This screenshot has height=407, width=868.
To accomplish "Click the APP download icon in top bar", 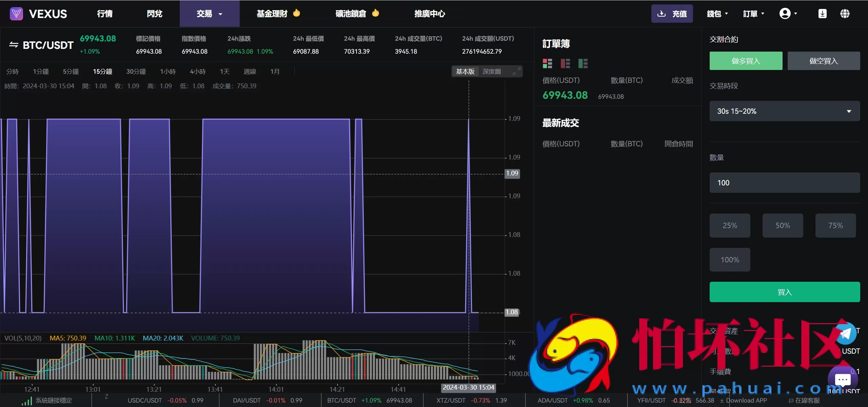I will (823, 14).
